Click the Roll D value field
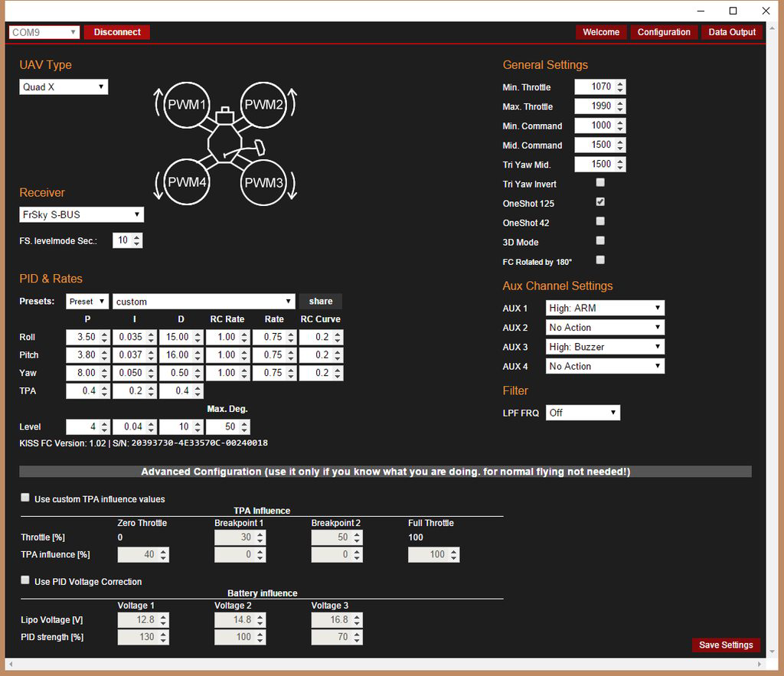 point(181,338)
